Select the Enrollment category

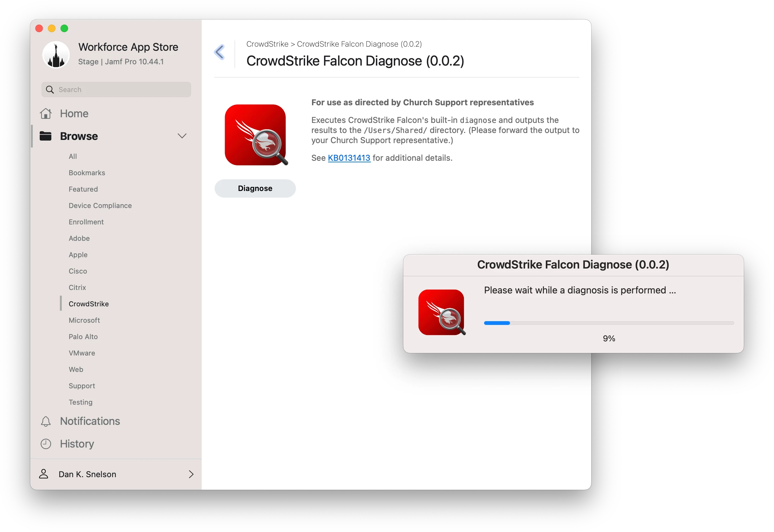coord(86,222)
